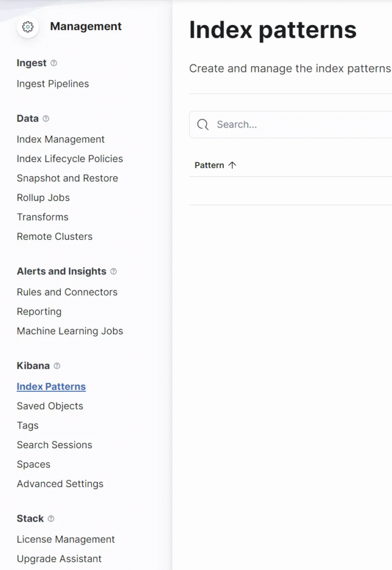Open the Reporting page
Screen dimensions: 392x570
click(40, 312)
